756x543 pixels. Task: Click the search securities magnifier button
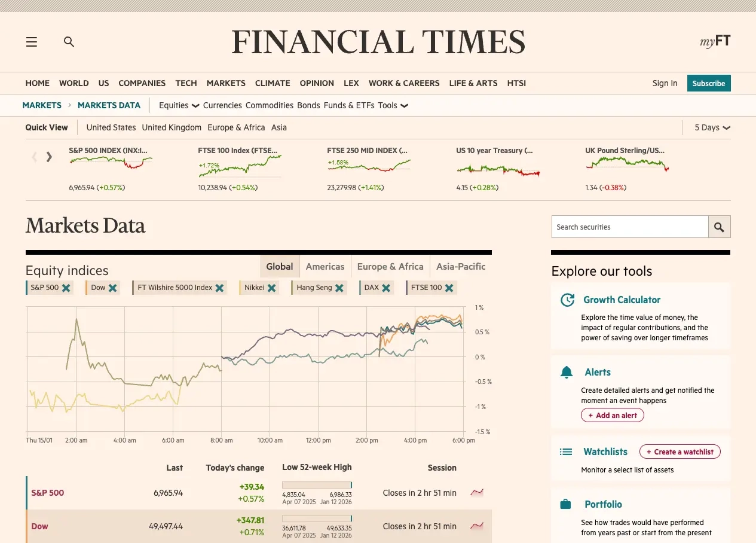[719, 227]
